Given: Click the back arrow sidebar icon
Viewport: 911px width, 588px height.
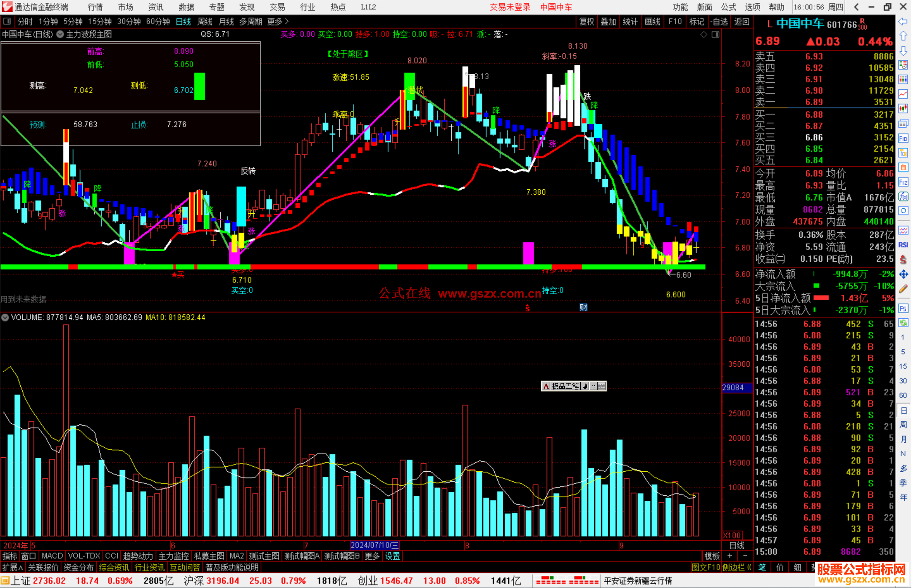Looking at the screenshot, I should [903, 21].
